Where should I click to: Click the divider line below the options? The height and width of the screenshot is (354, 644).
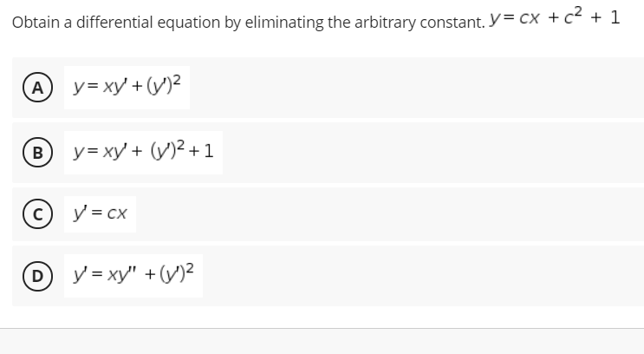click(x=322, y=329)
